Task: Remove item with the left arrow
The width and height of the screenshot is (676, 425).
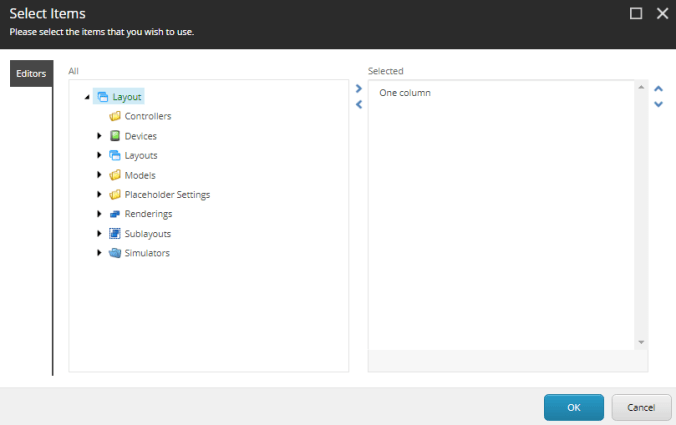Action: (359, 104)
